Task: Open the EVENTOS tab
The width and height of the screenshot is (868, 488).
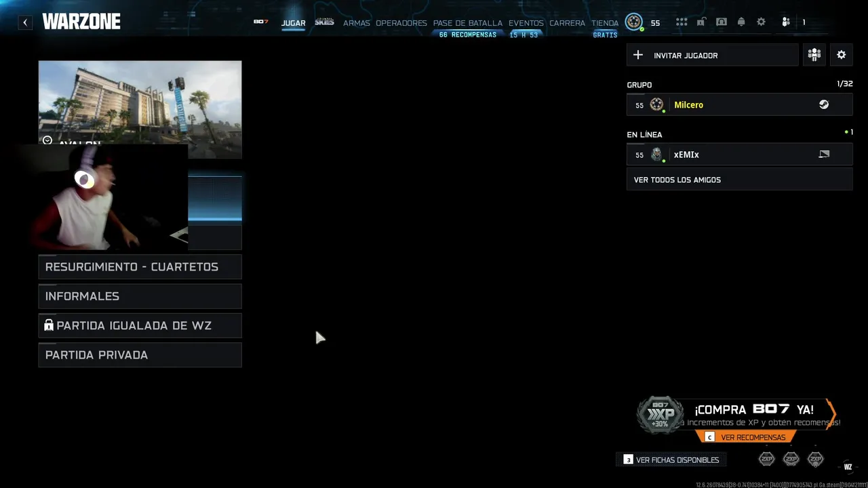Action: (x=526, y=23)
